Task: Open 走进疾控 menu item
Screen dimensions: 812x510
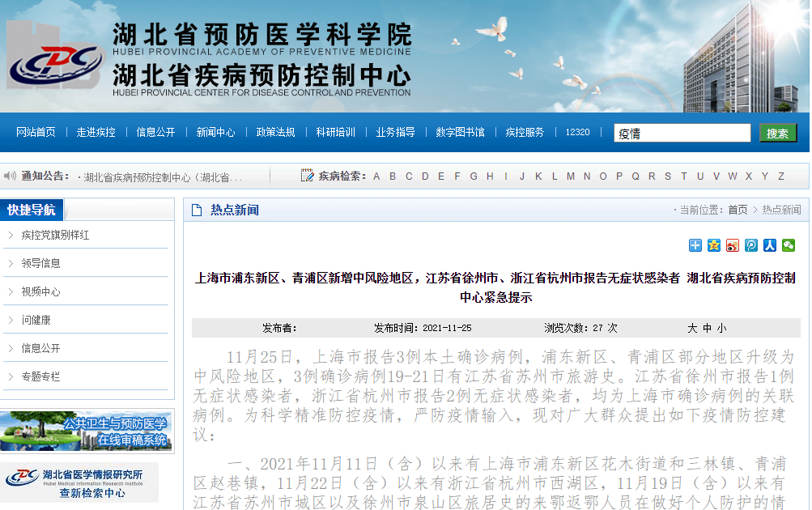Action: [x=96, y=132]
